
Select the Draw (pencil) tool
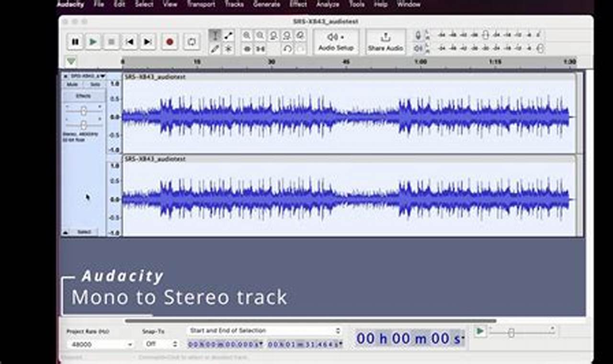[215, 48]
